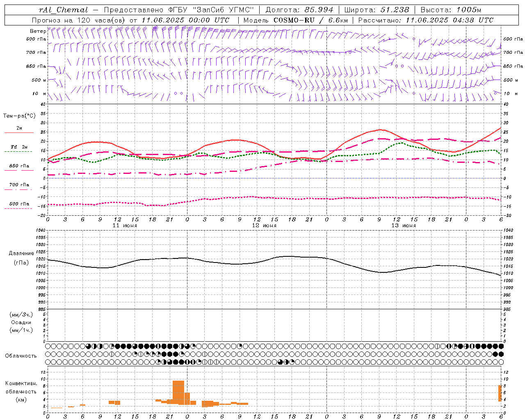Image resolution: width=525 pixels, height=420 pixels.
Task: Select the provider text ФГБУ "ЗапСиб УГМС"
Action: (x=211, y=10)
